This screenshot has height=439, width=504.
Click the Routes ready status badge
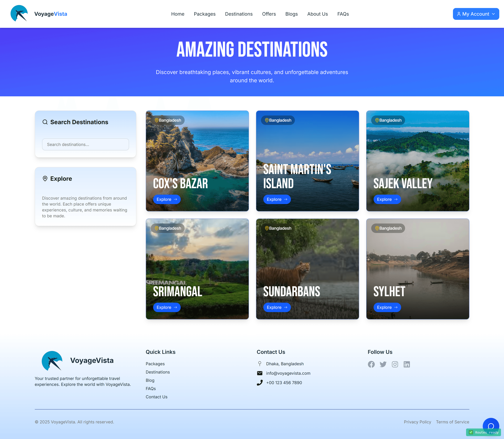(483, 432)
